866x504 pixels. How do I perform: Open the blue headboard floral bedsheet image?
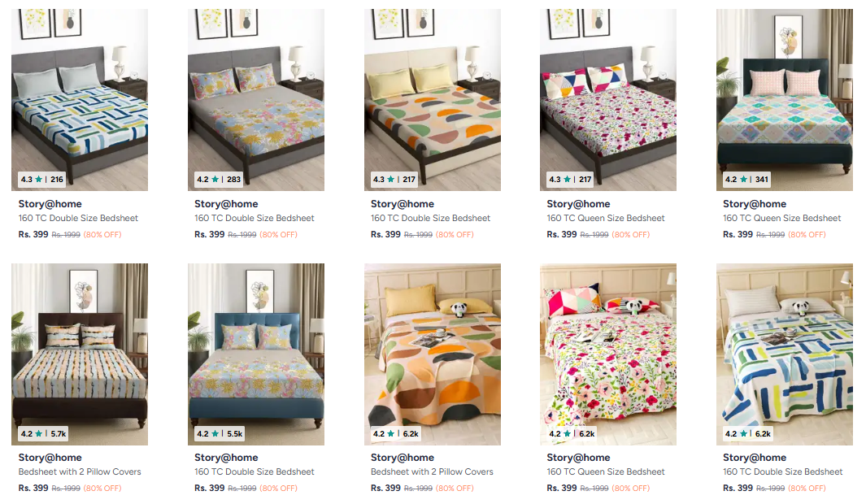255,354
